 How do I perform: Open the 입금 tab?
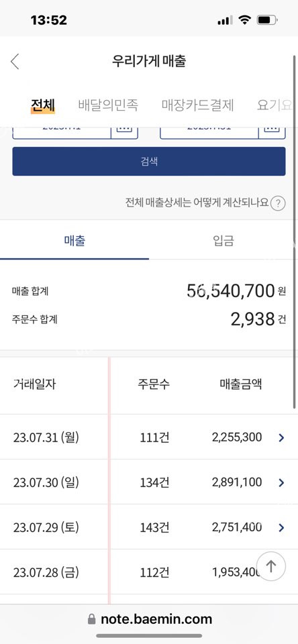(x=223, y=241)
